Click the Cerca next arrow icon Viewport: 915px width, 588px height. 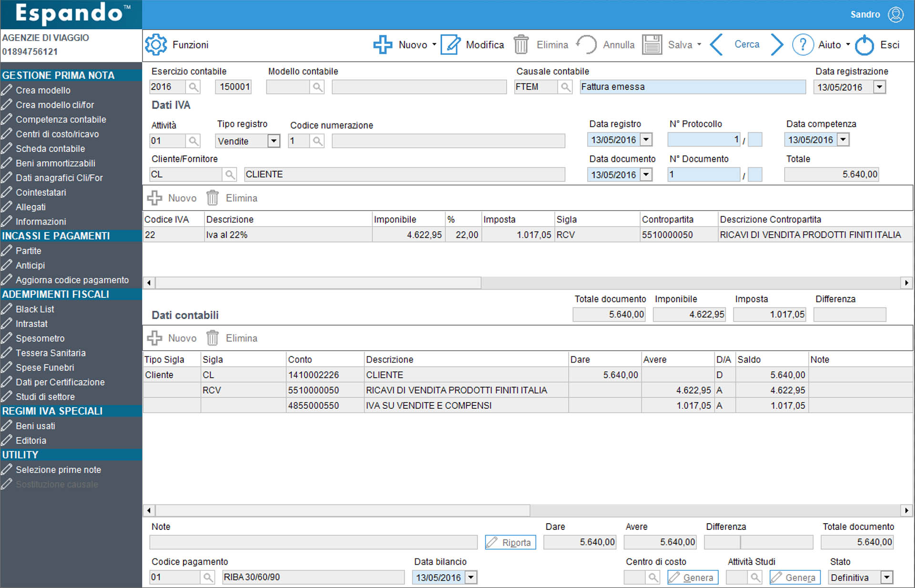coord(777,45)
